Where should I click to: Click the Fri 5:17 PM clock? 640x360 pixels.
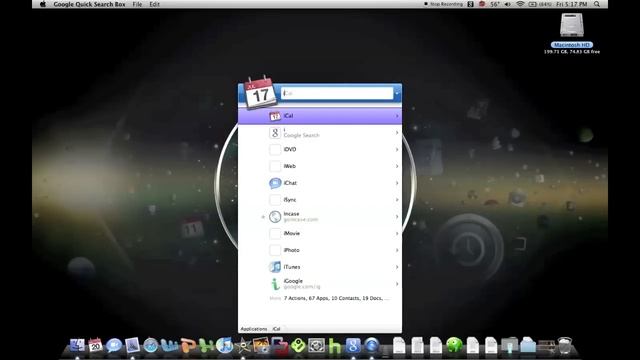coord(571,4)
